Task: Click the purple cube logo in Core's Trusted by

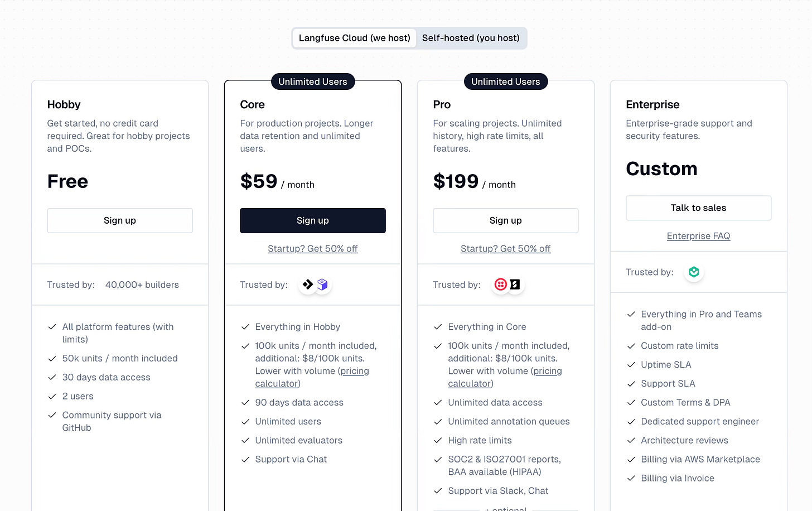Action: [x=322, y=285]
